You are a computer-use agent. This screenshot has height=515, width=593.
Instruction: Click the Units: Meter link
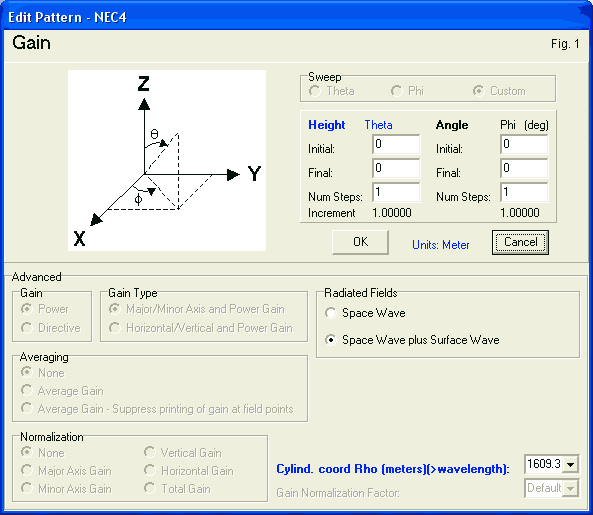click(441, 245)
